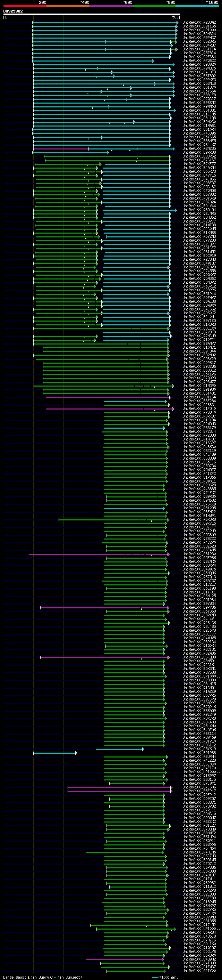Click the red 20% identity legend segment
The image size is (222, 980).
25,6
